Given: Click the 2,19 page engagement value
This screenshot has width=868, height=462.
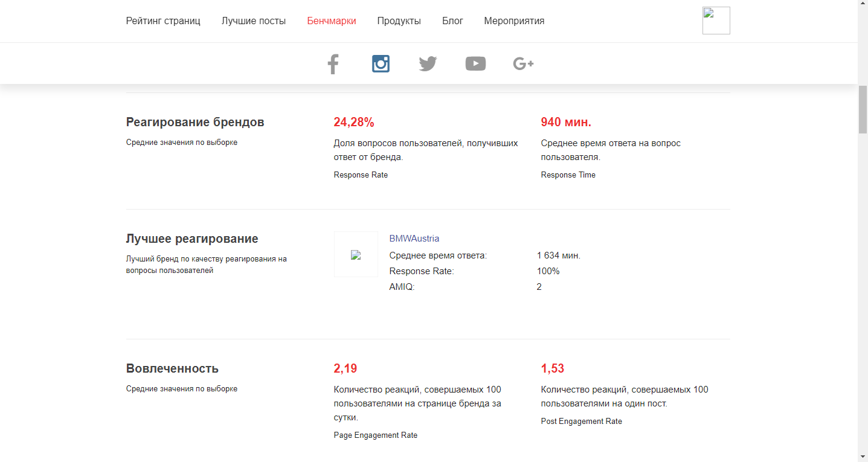Looking at the screenshot, I should pyautogui.click(x=346, y=368).
